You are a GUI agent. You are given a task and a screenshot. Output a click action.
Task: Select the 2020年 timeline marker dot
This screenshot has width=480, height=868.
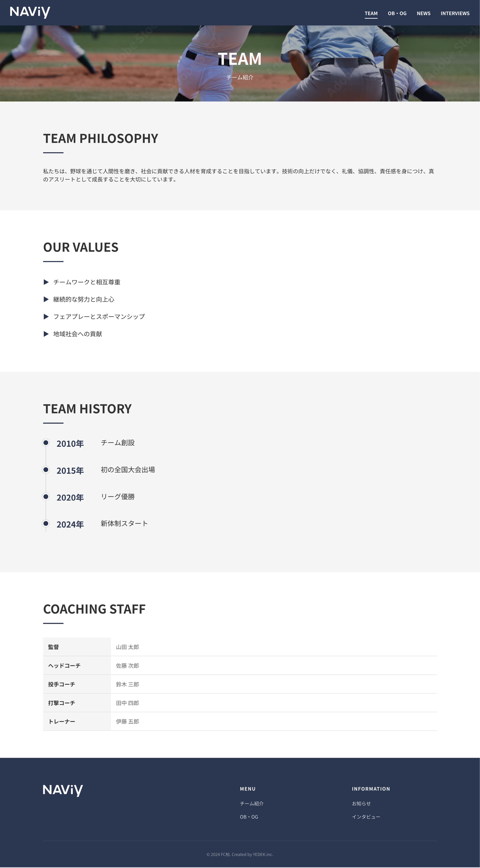46,496
